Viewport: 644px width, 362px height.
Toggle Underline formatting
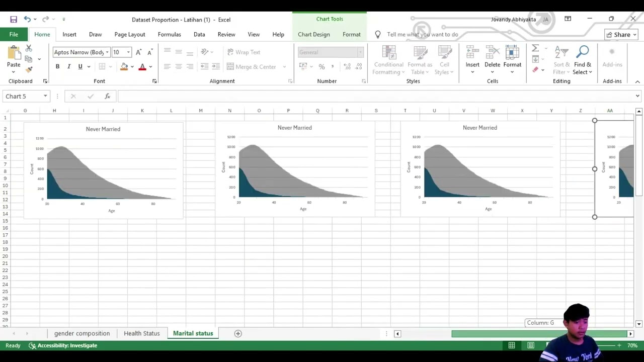click(x=80, y=66)
